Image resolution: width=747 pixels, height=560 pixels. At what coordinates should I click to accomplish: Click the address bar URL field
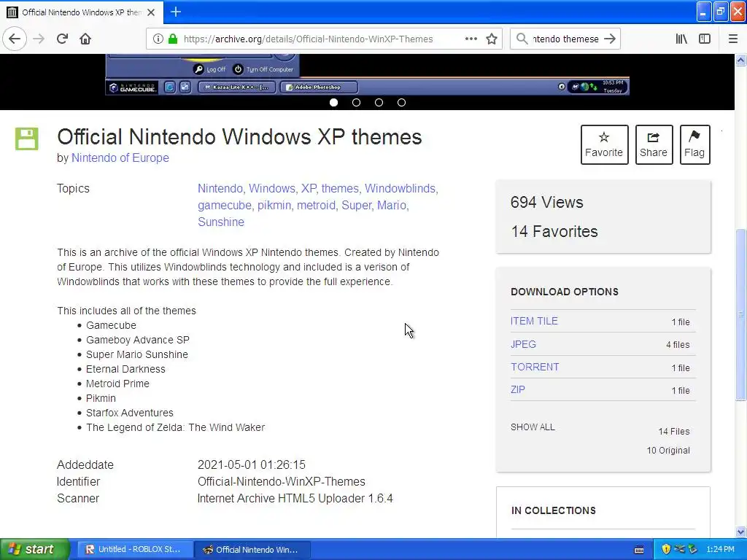point(309,39)
